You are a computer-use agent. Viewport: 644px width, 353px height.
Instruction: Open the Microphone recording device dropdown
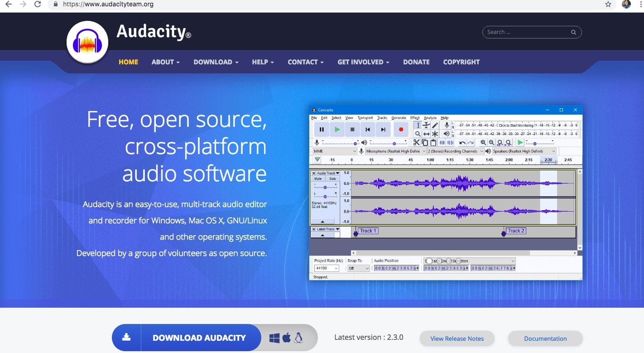[396, 151]
